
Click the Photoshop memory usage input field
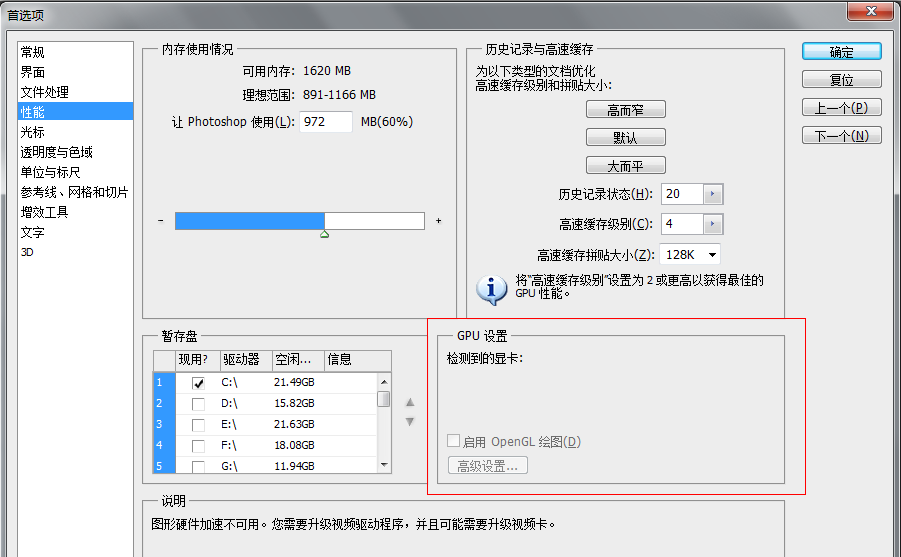pyautogui.click(x=325, y=122)
